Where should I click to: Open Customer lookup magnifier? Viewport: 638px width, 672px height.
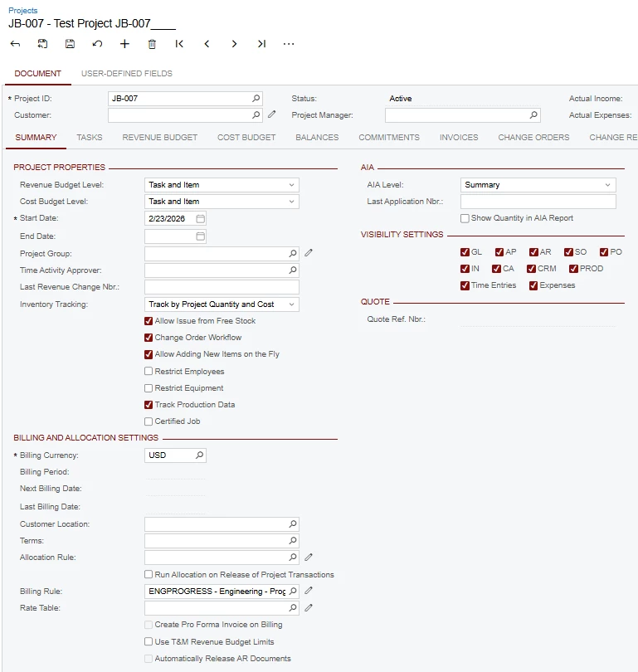coord(256,114)
